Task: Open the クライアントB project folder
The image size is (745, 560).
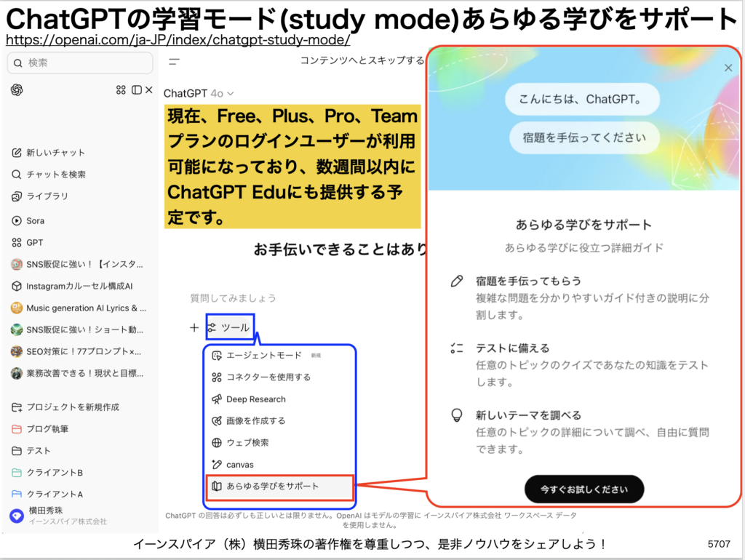Action: click(x=47, y=473)
